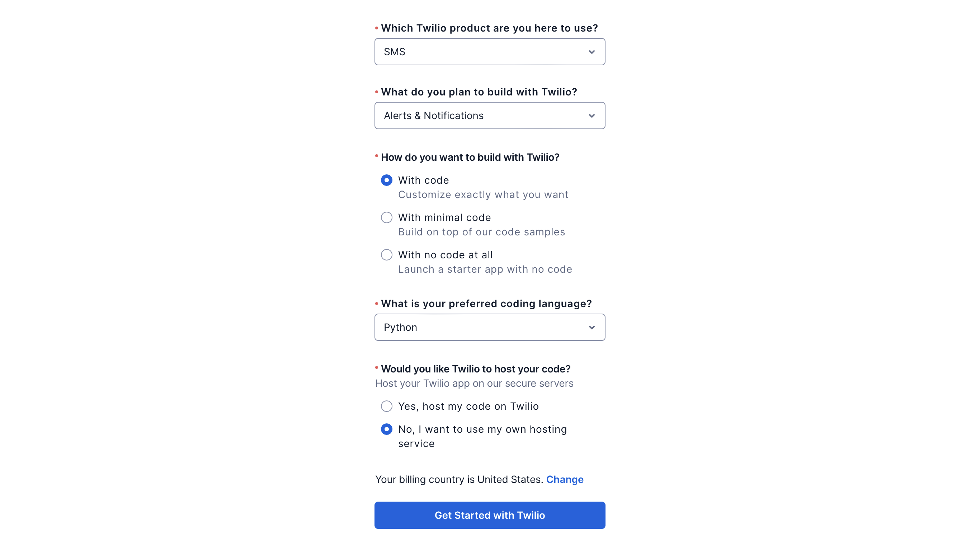Choose Yes, host my code on Twilio

click(x=387, y=406)
